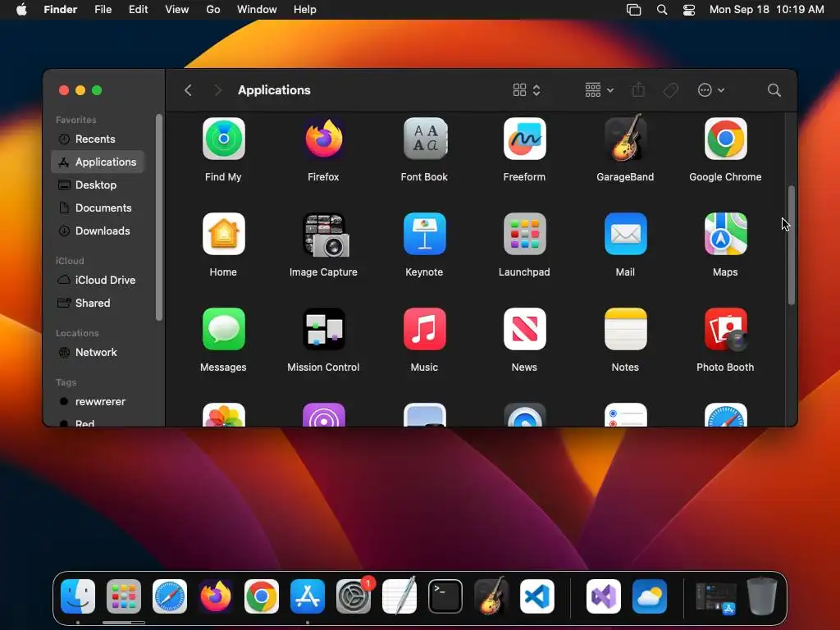Select the Image Capture application icon
840x630 pixels.
[x=325, y=235]
